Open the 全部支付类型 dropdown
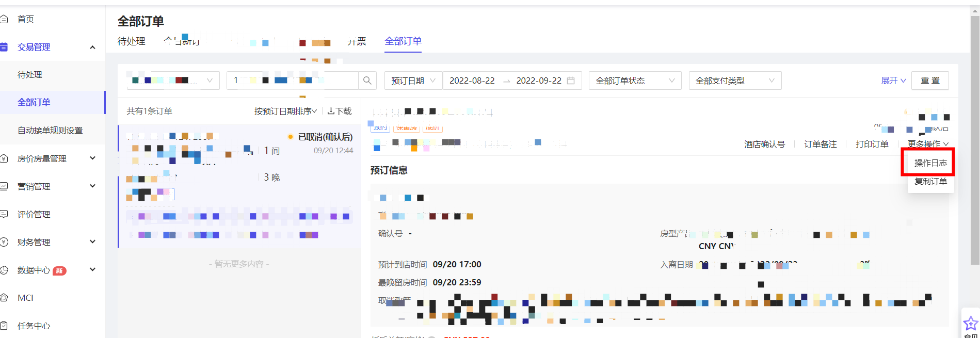The width and height of the screenshot is (980, 338). (x=734, y=81)
